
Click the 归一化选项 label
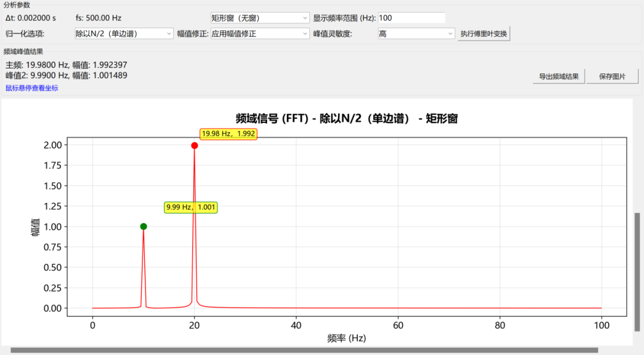click(x=25, y=33)
